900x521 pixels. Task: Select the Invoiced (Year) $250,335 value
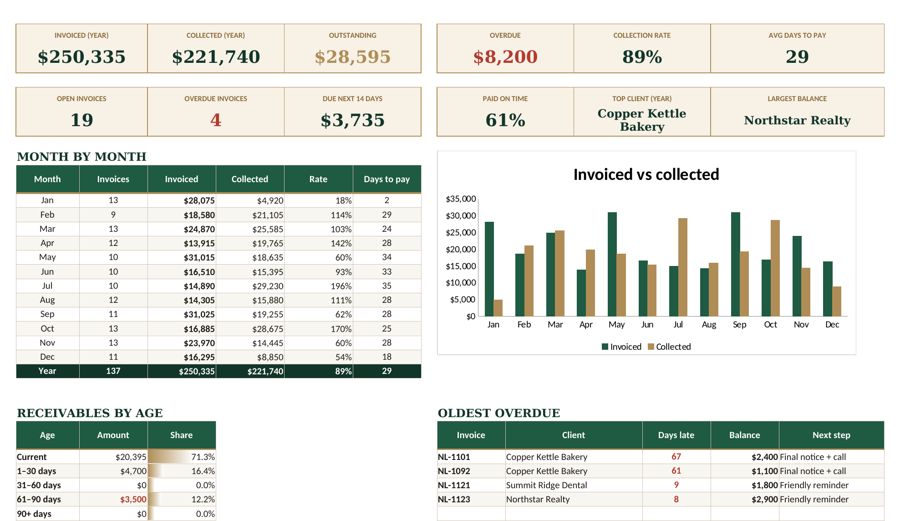point(82,57)
